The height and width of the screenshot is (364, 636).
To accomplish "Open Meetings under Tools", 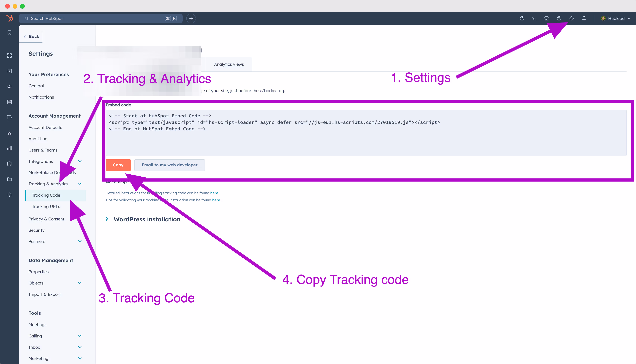I will (37, 324).
